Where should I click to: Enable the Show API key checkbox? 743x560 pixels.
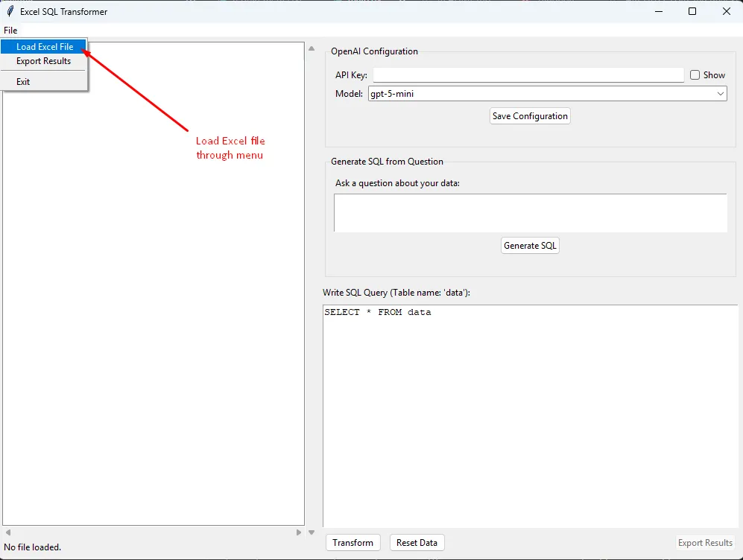[x=695, y=75]
